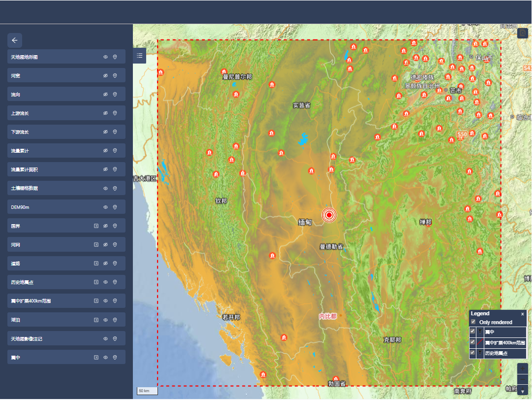
Task: Select the 天地图影像注记 layer name
Action: pos(27,339)
